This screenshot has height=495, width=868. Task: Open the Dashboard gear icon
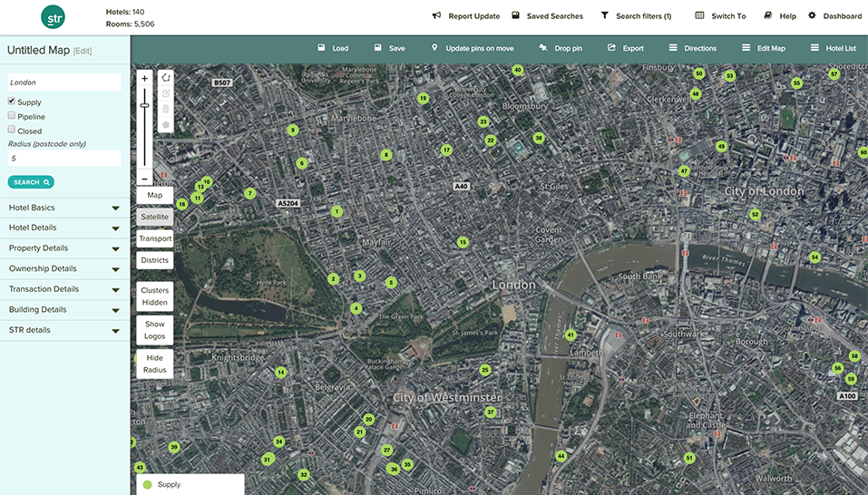(812, 16)
